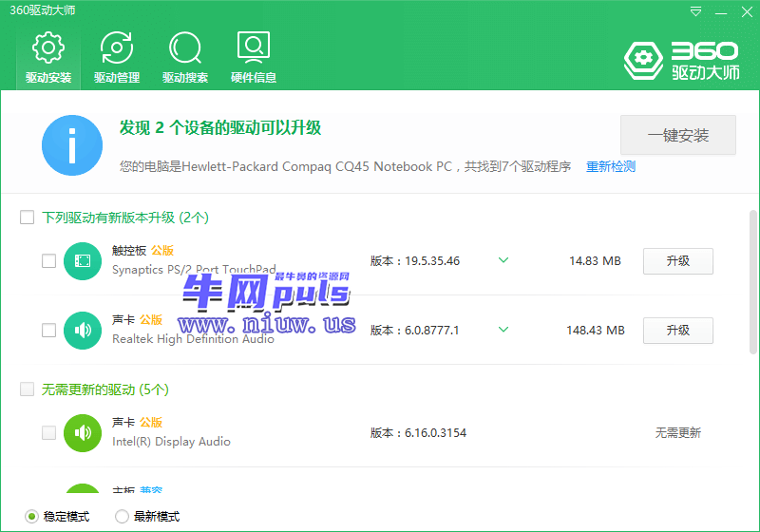Click the Intel Display Audio speaker icon
760x532 pixels.
[x=83, y=433]
